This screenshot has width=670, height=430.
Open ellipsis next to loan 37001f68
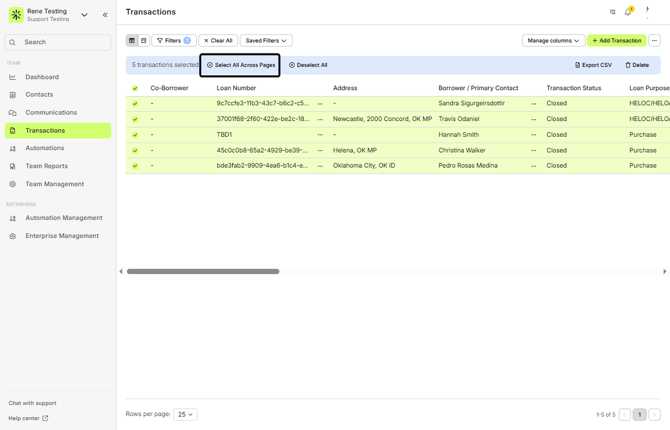320,119
